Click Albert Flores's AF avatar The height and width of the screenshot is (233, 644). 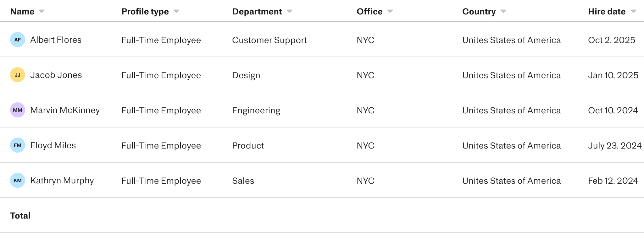tap(18, 40)
